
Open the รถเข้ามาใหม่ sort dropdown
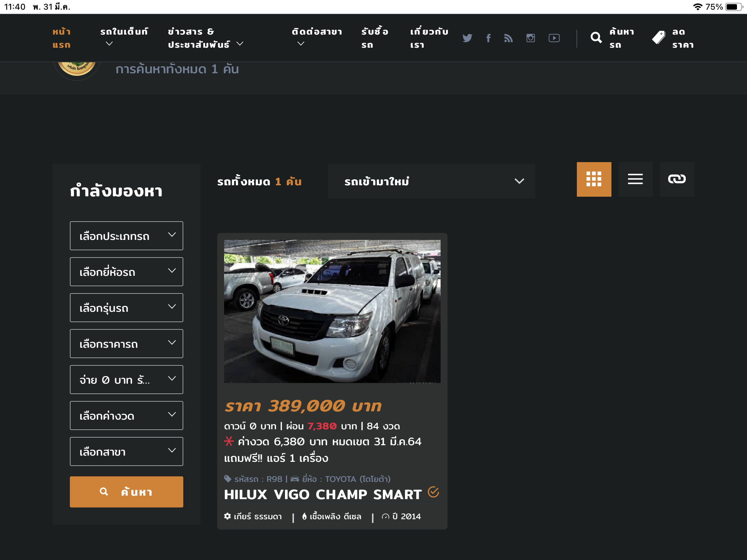(x=431, y=181)
